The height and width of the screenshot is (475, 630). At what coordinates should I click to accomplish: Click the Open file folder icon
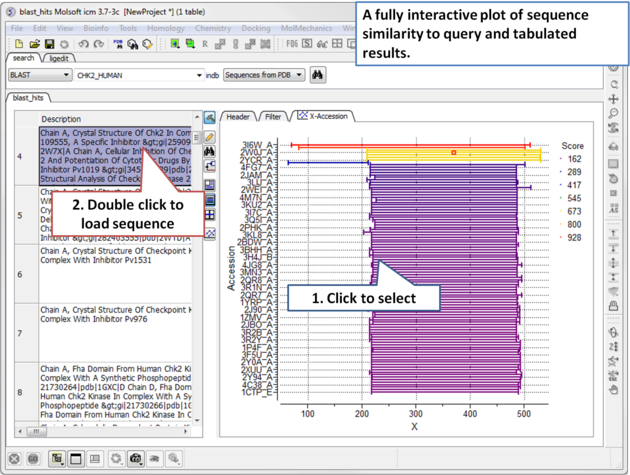pyautogui.click(x=34, y=44)
